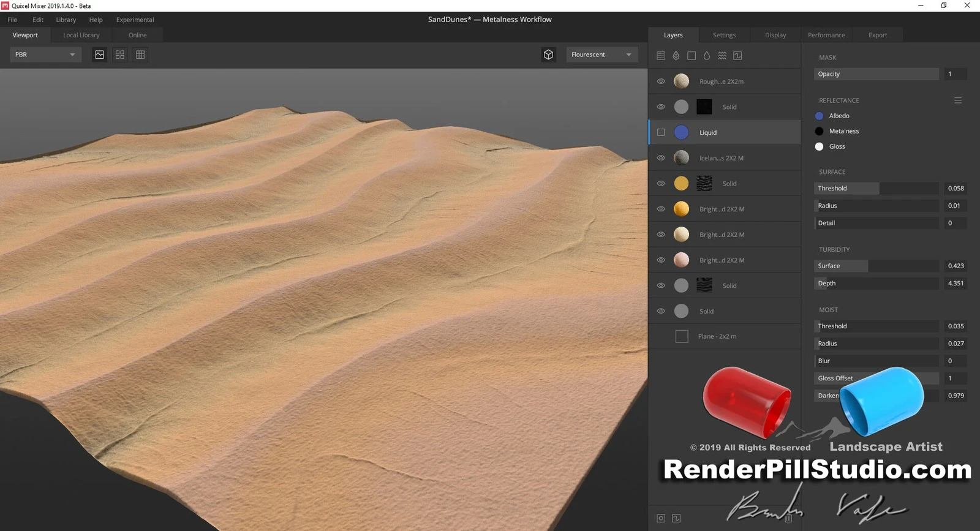This screenshot has height=531, width=980.
Task: Open the Library menu
Action: 66,20
